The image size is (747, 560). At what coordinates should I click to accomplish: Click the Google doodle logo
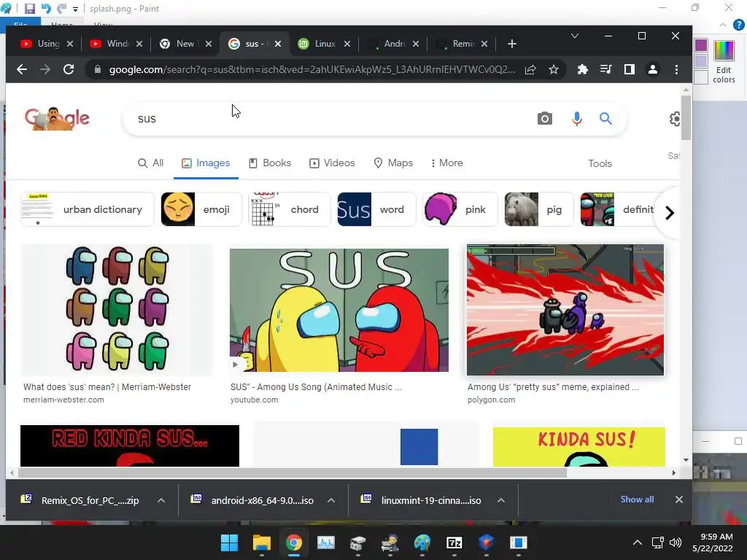click(x=57, y=119)
